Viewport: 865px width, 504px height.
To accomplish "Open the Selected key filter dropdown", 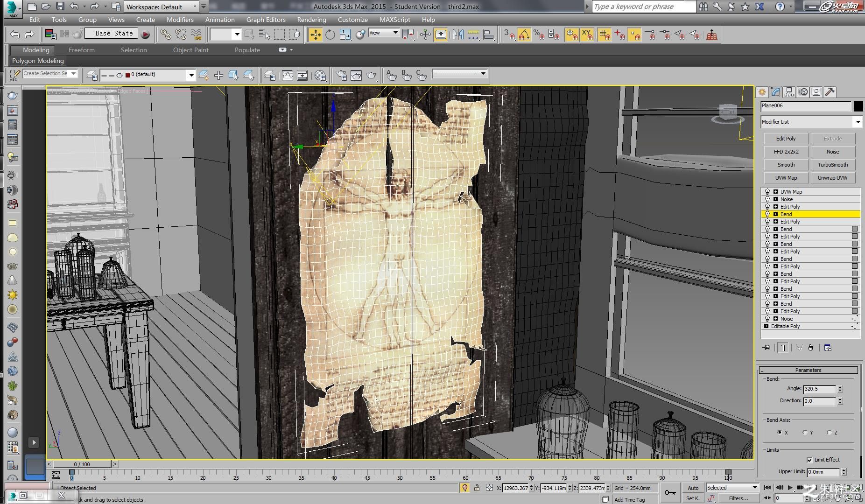I will tap(732, 488).
